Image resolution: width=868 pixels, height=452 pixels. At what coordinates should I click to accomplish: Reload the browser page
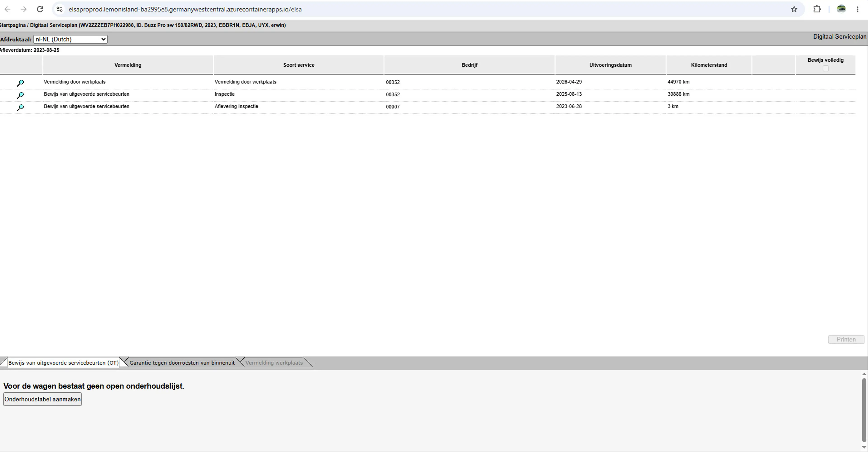(x=40, y=9)
